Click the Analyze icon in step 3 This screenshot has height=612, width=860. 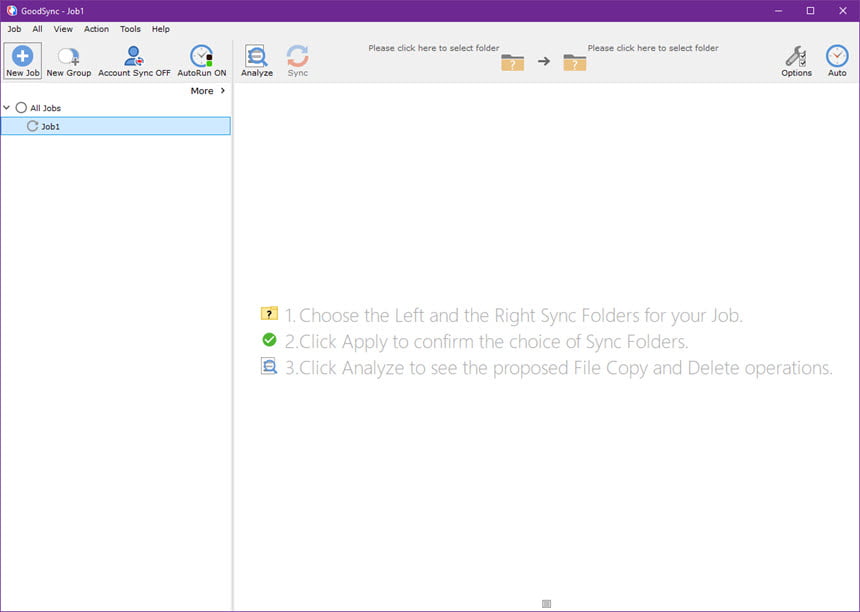[x=269, y=366]
